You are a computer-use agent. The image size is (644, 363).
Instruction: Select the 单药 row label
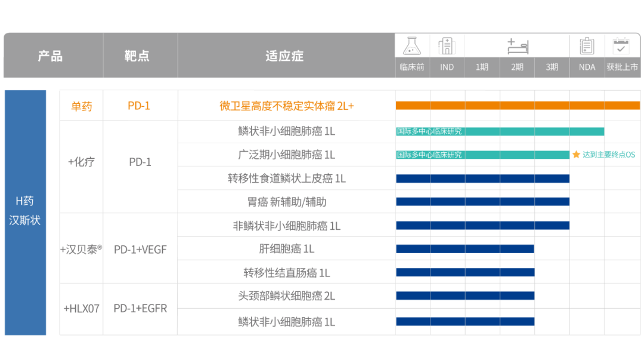click(x=81, y=104)
